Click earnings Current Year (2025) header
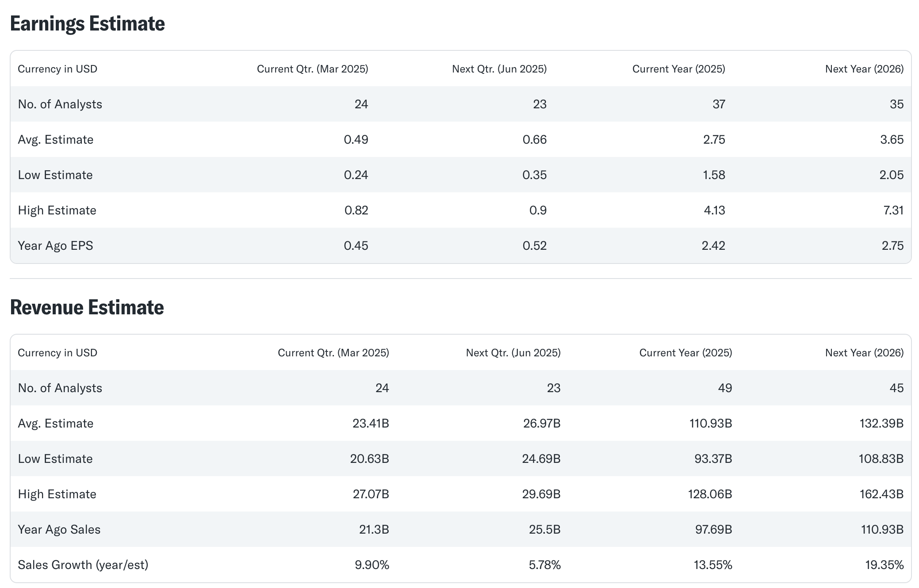919x588 pixels. [x=678, y=69]
